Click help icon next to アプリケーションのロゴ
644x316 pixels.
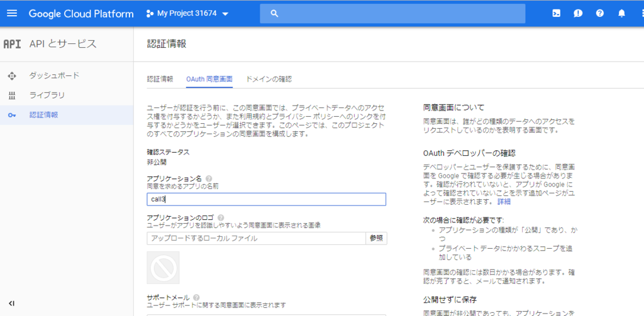[221, 218]
